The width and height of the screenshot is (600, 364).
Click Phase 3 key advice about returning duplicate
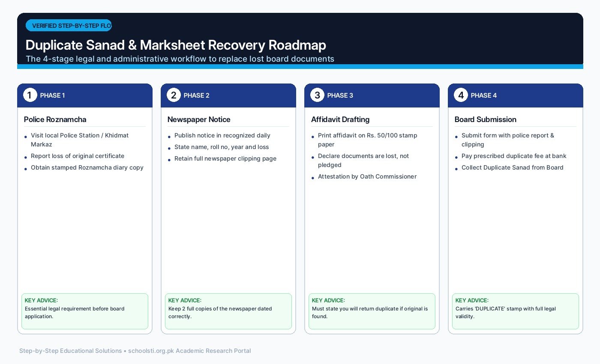click(372, 311)
